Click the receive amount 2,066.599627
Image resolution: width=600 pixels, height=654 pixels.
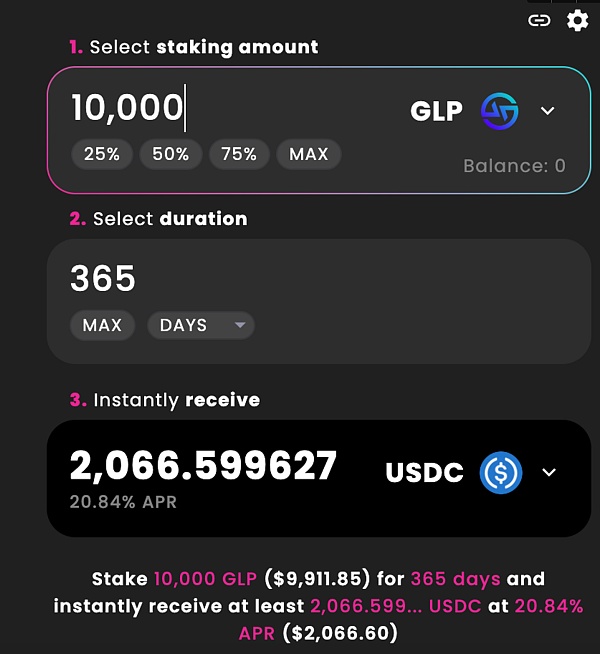(203, 466)
